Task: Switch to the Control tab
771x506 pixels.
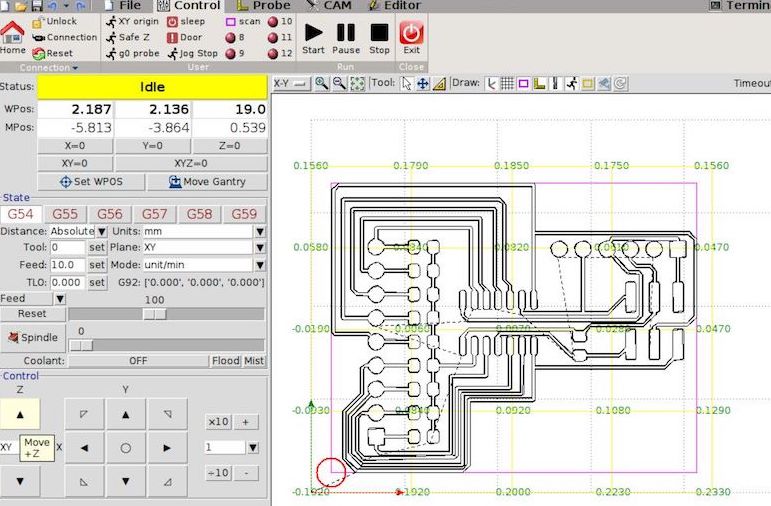Action: pyautogui.click(x=188, y=5)
